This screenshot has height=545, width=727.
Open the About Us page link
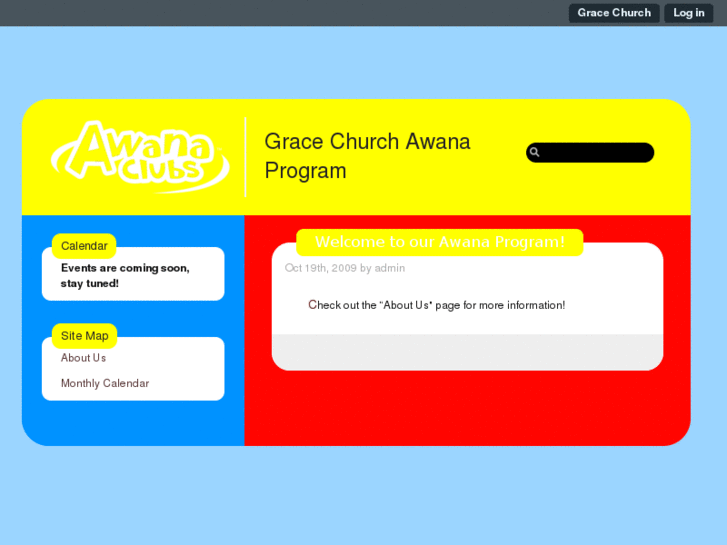tap(83, 358)
